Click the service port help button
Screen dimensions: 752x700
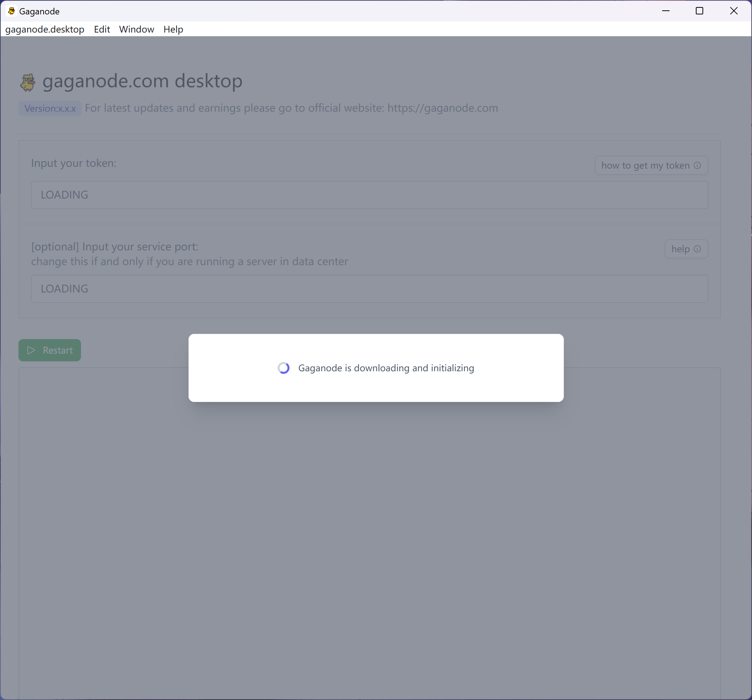[x=686, y=249]
